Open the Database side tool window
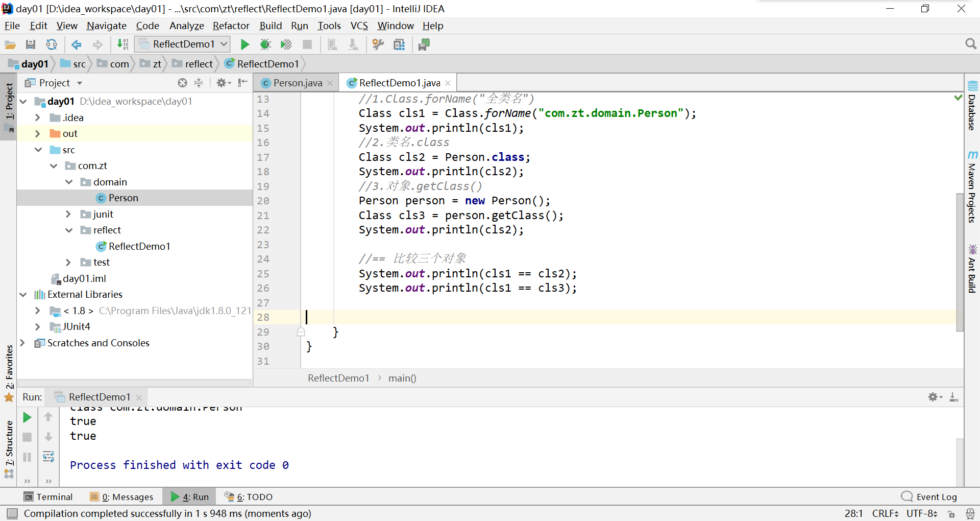 point(972,106)
